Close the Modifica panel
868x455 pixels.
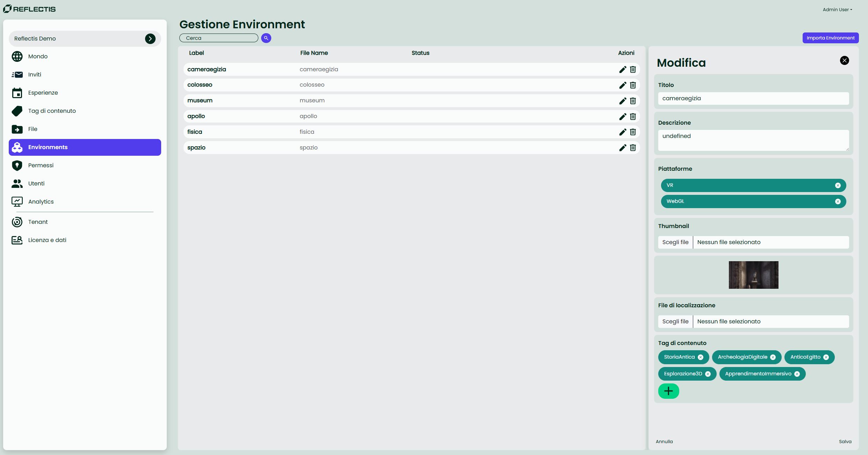coord(844,60)
